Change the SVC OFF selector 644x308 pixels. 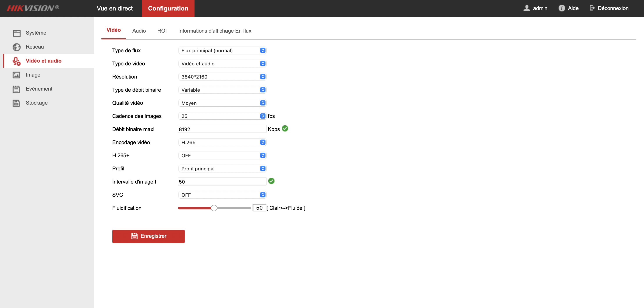[x=222, y=195]
